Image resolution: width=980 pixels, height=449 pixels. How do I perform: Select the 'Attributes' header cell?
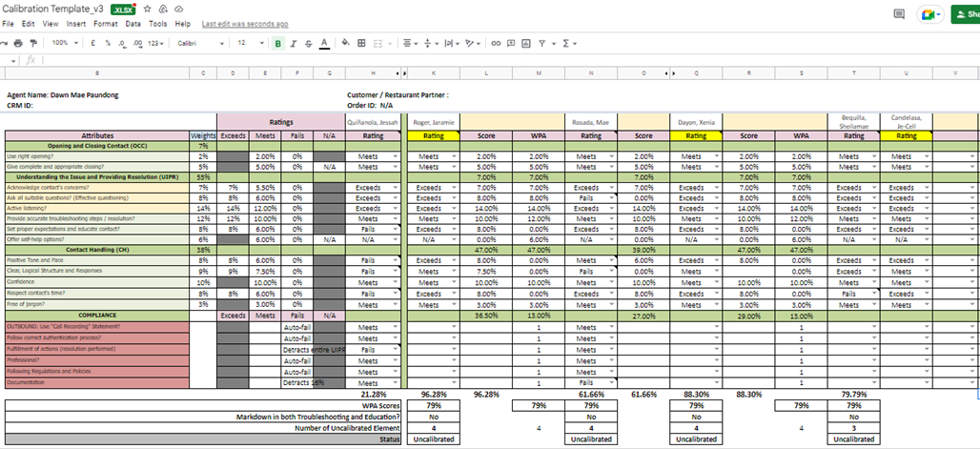97,135
